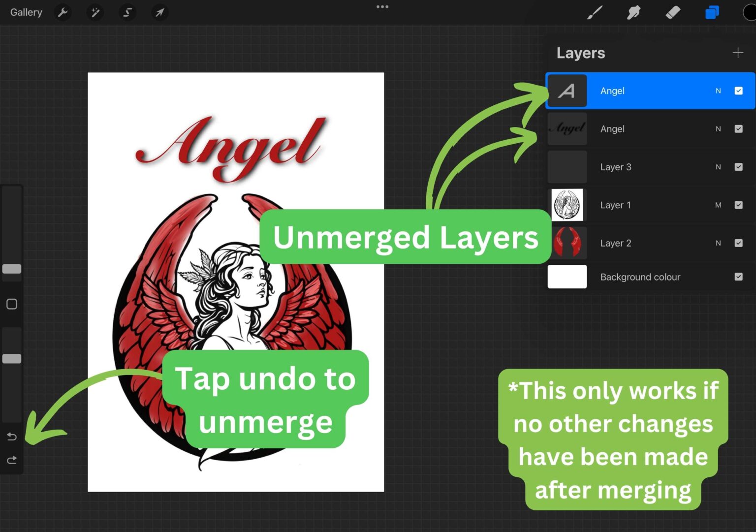Select the Transform arrow tool

159,12
